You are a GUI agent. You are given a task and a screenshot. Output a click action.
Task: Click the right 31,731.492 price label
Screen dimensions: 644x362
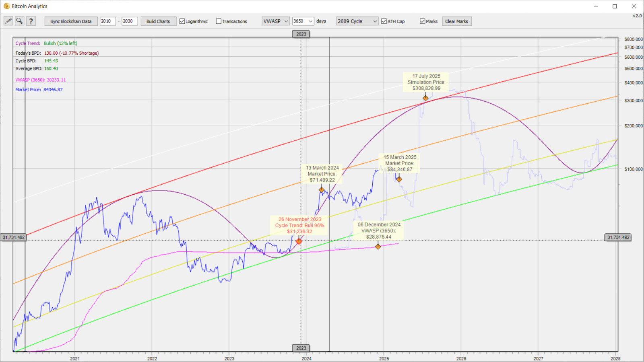pyautogui.click(x=618, y=237)
